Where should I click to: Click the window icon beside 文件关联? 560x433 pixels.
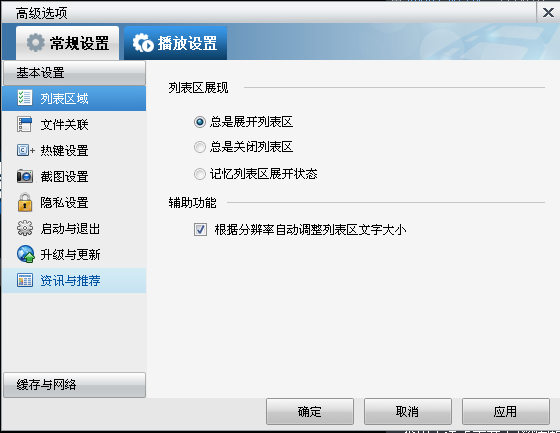tap(24, 124)
